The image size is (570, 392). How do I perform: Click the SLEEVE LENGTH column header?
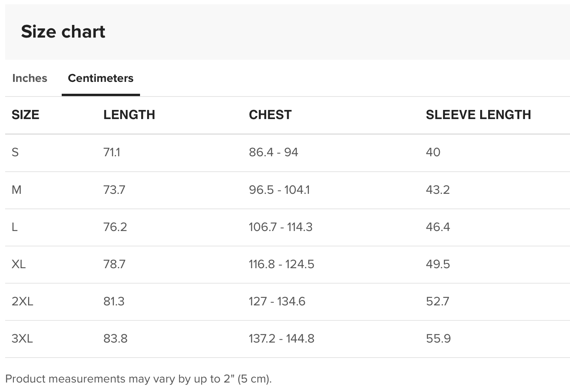478,115
